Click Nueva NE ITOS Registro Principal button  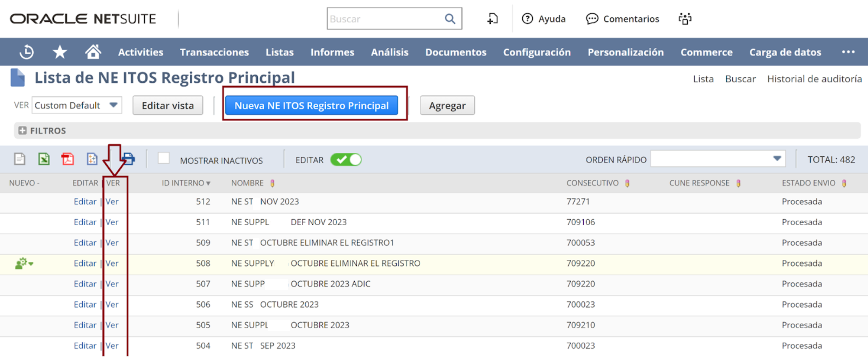tap(311, 106)
